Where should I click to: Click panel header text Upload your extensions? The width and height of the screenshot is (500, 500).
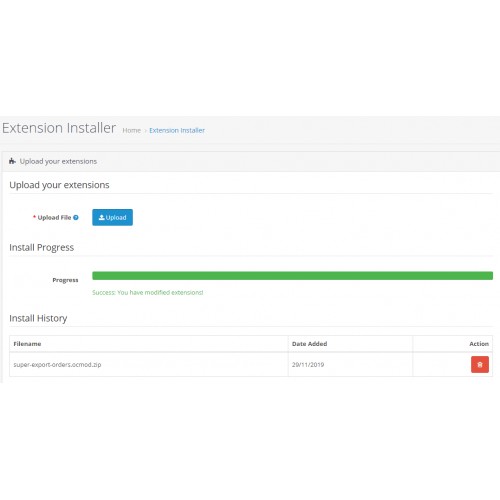[58, 161]
